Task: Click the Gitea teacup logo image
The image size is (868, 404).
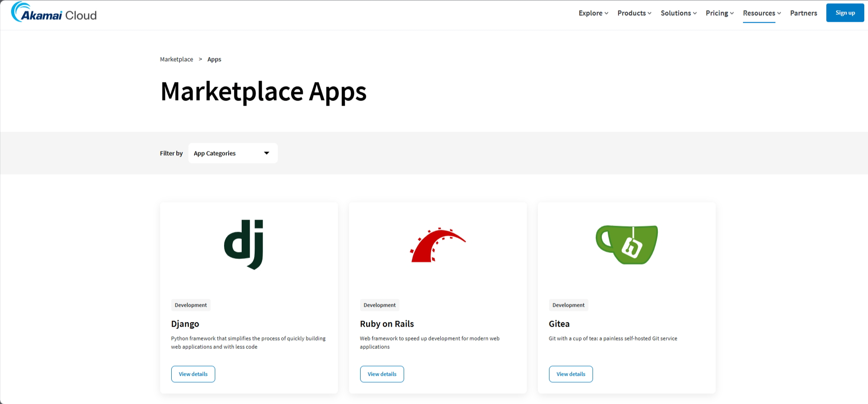Action: (626, 245)
